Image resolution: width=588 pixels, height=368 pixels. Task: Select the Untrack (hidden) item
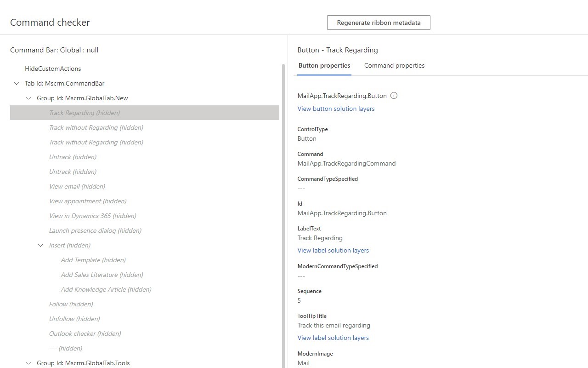[73, 157]
